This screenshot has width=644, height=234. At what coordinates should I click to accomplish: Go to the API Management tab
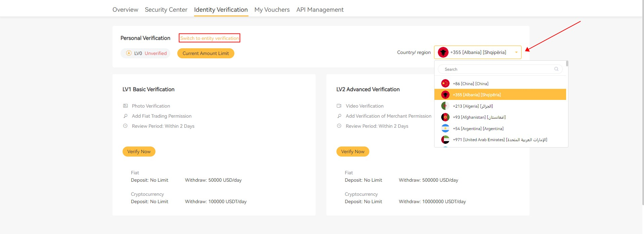pos(320,10)
